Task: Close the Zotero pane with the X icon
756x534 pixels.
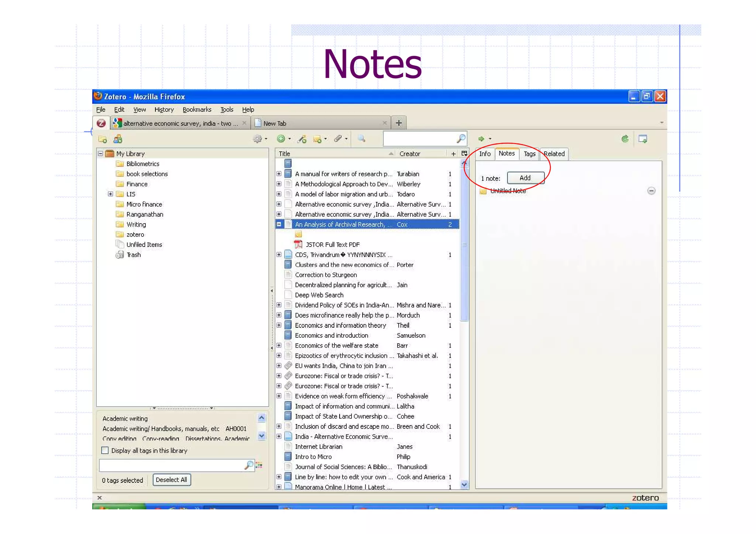Action: coord(99,497)
